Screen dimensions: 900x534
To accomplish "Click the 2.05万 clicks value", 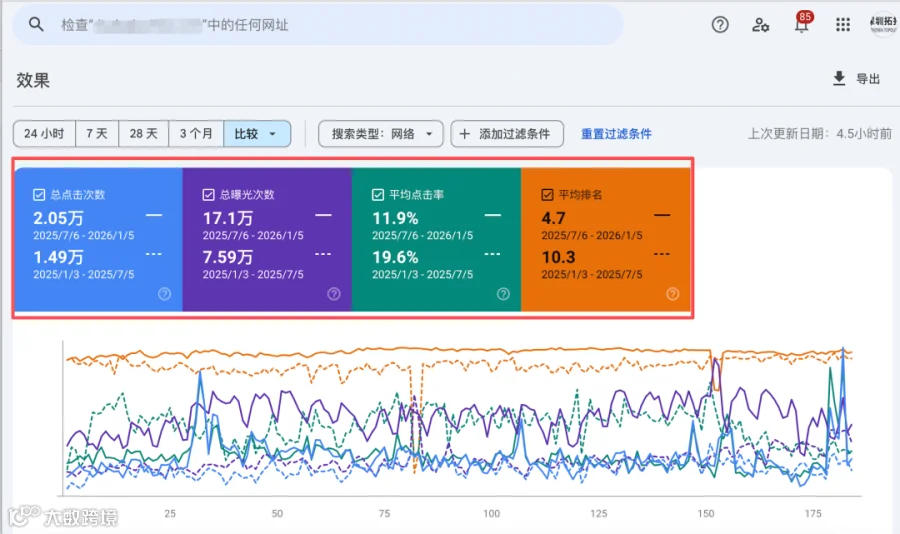I will (x=59, y=218).
